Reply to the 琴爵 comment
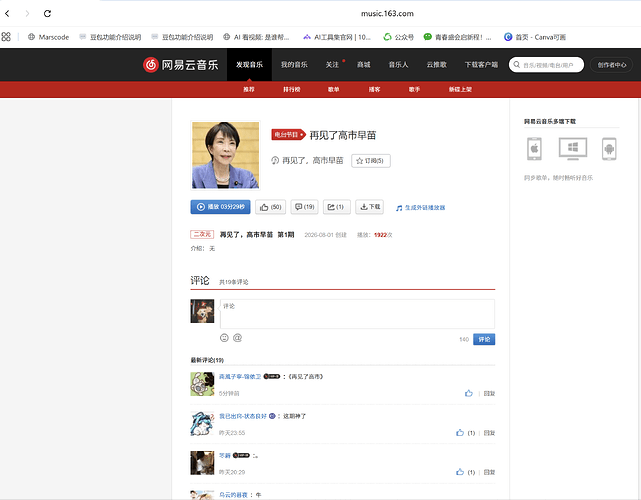Viewport: 641px width, 500px height. click(x=489, y=472)
